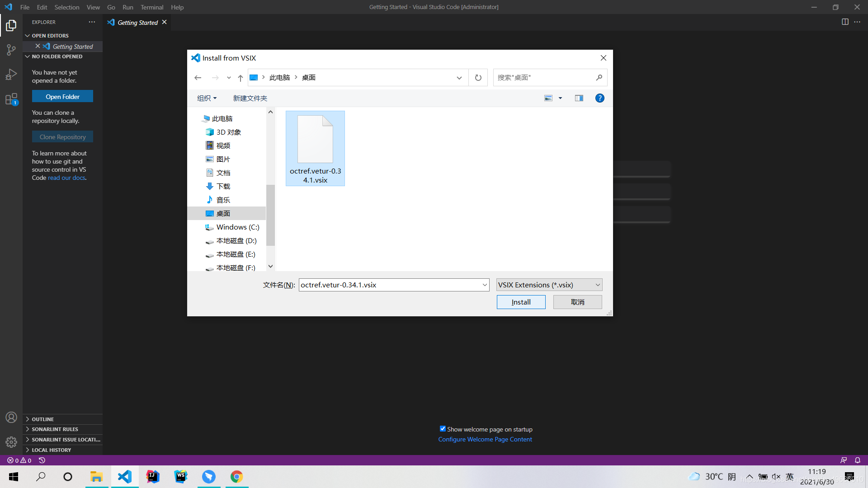Open the VSIX Extensions file type dropdown
This screenshot has height=488, width=868.
[x=549, y=285]
